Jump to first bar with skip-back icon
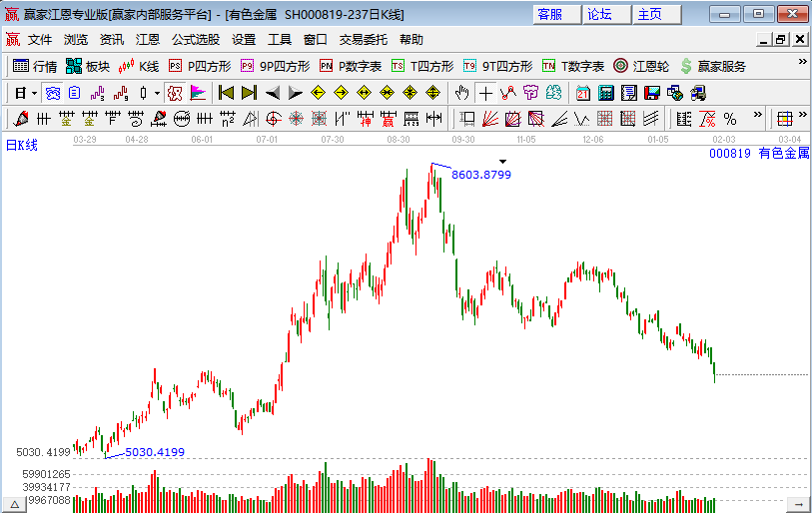The height and width of the screenshot is (513, 812). click(227, 93)
